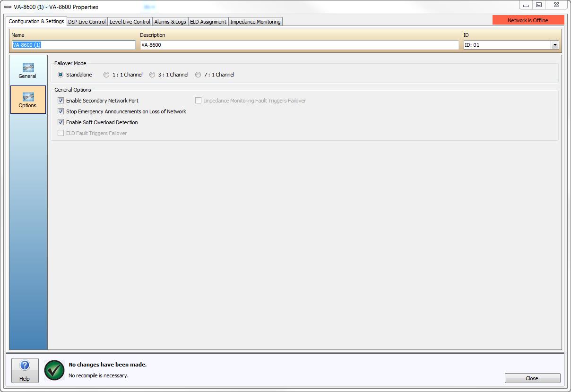Viewport: 571px width, 392px height.
Task: Open the ID dropdown arrow
Action: point(555,45)
